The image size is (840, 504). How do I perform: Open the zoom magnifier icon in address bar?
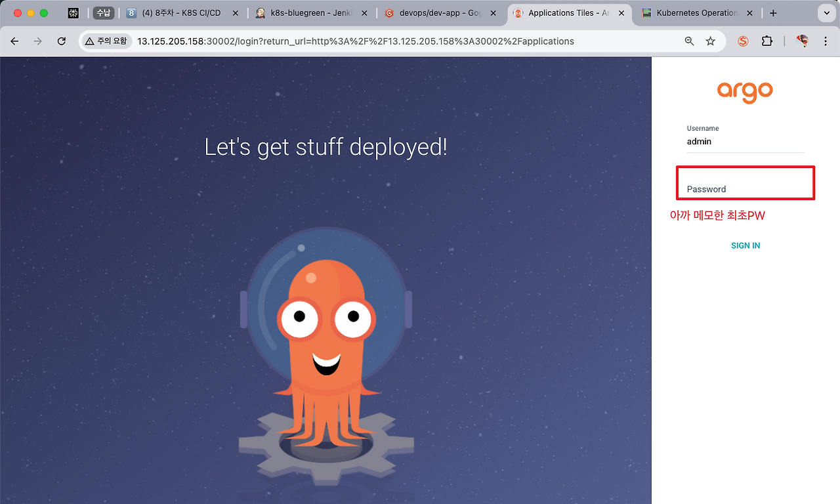(689, 41)
